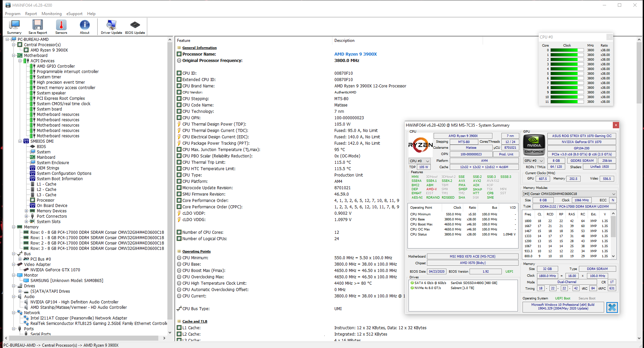Select OEM Strings in the tree

tap(48, 168)
